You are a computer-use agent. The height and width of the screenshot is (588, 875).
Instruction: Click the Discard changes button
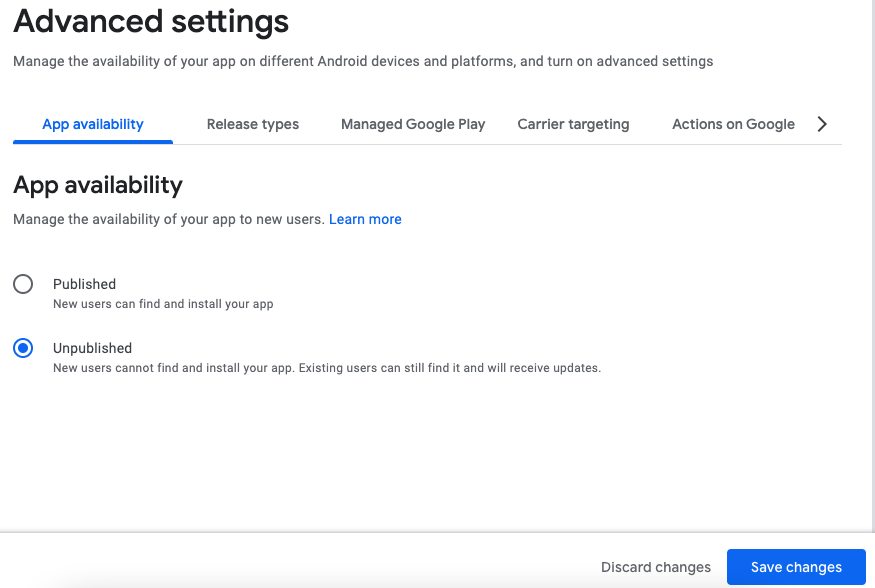point(656,567)
